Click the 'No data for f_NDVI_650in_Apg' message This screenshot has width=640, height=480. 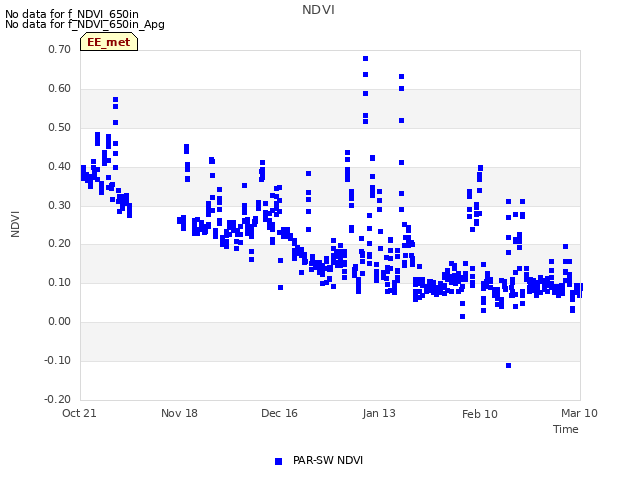coord(85,24)
